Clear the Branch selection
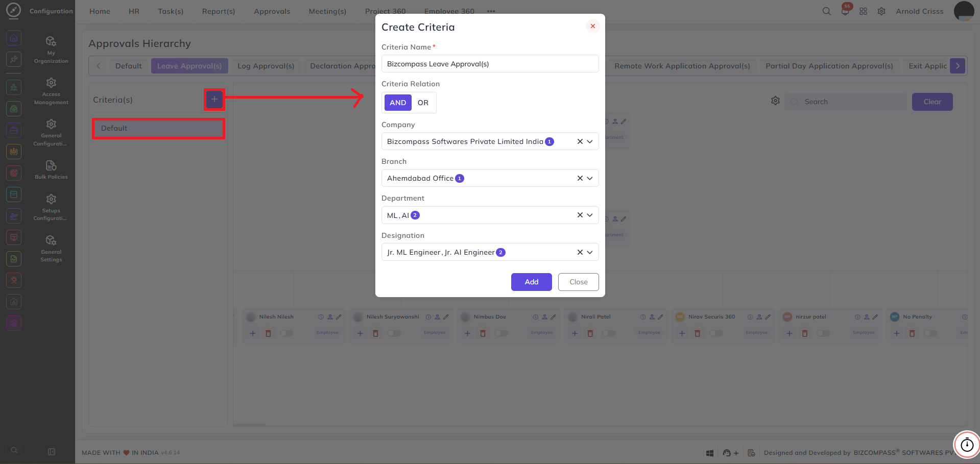The width and height of the screenshot is (980, 464). tap(580, 178)
